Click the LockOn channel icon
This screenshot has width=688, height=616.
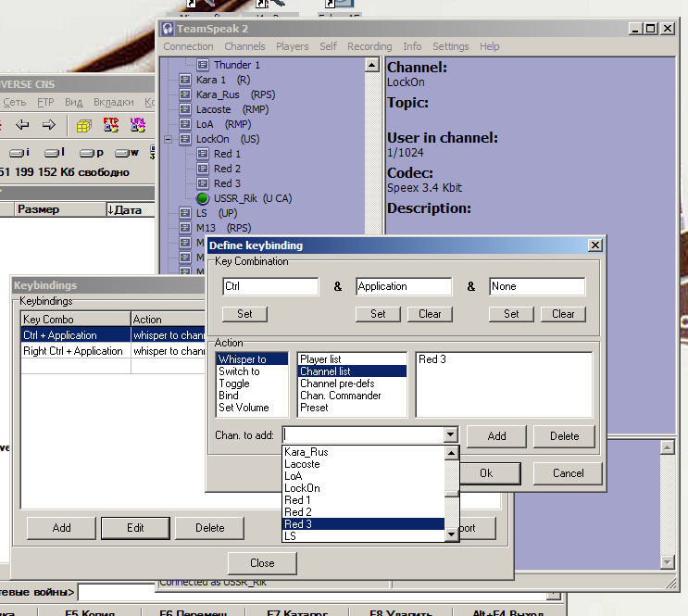click(185, 139)
